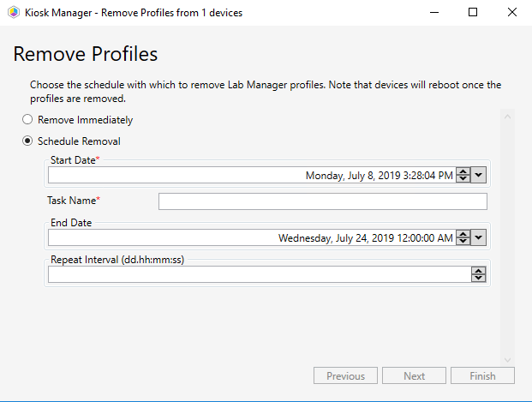The width and height of the screenshot is (532, 402).
Task: Open the End Date calendar dropdown
Action: pyautogui.click(x=479, y=237)
